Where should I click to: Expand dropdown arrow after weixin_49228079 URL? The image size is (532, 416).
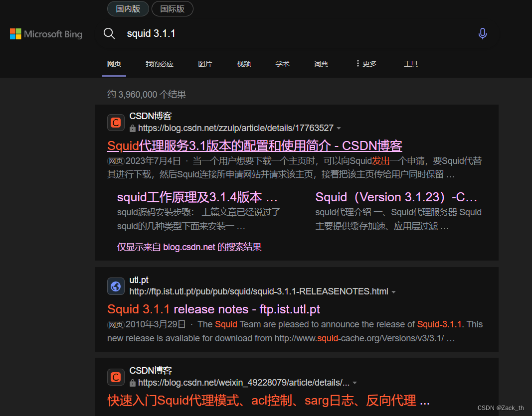pos(355,383)
